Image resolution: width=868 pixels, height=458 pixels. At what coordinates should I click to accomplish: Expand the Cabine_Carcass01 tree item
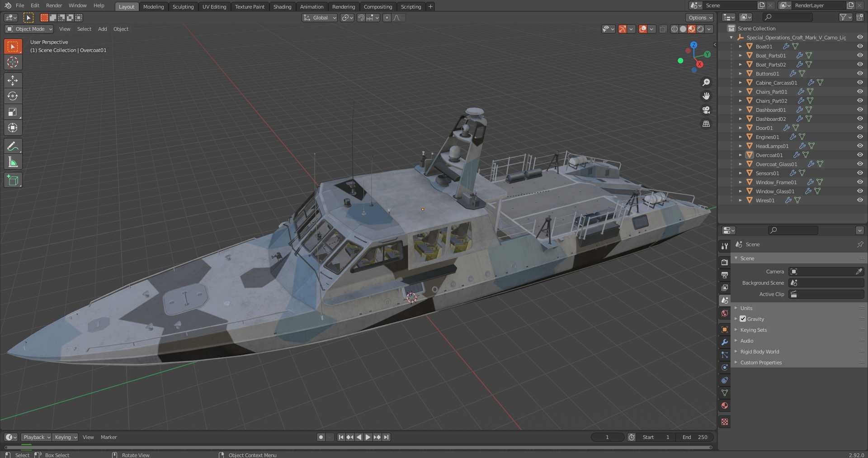740,82
